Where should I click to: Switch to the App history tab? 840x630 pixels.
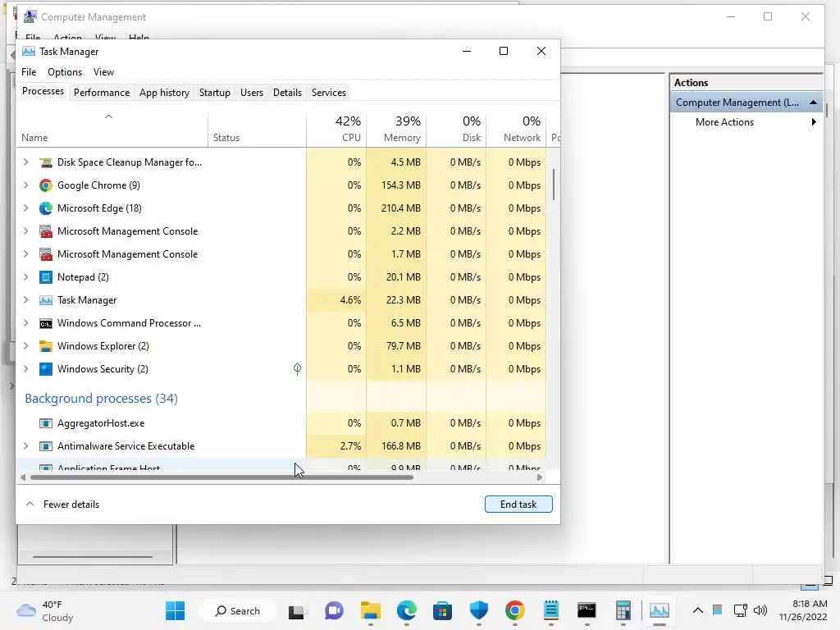coord(164,93)
